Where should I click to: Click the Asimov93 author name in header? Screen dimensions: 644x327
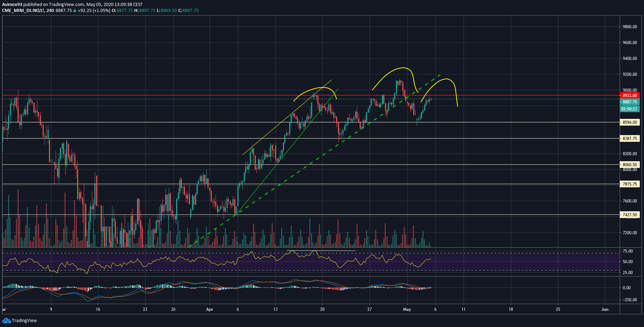click(x=12, y=5)
